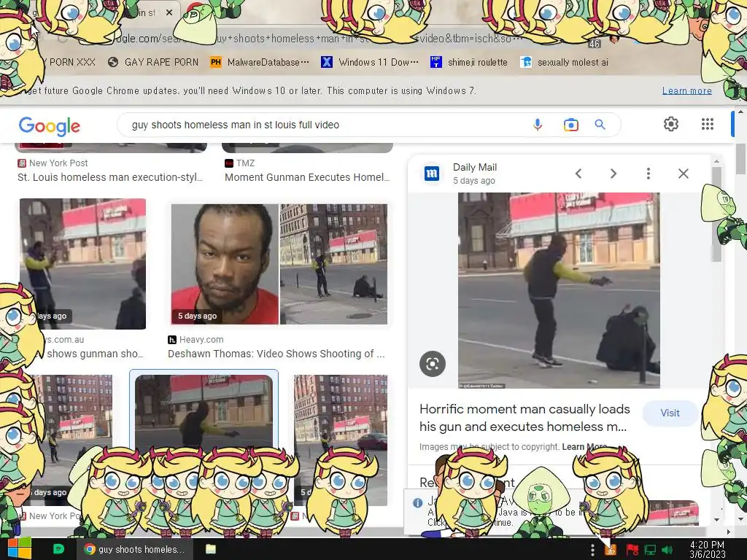Image resolution: width=747 pixels, height=560 pixels.
Task: Open green app icon on taskbar
Action: pyautogui.click(x=58, y=549)
